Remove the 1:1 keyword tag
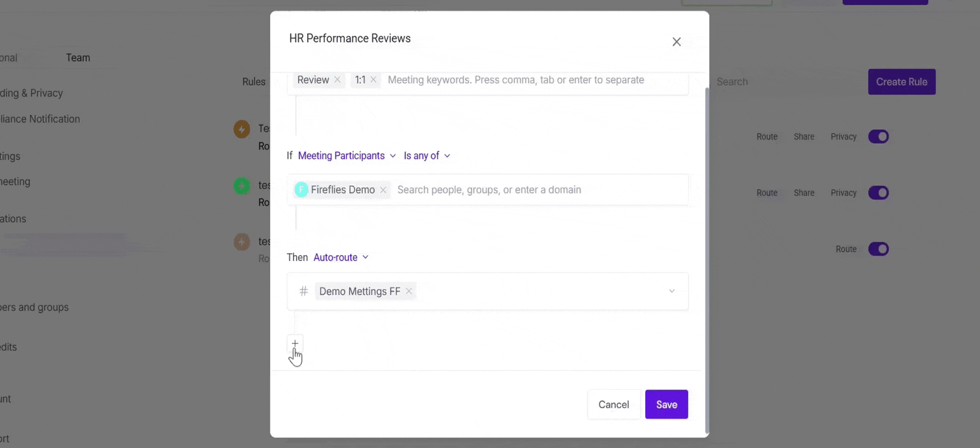Image resolution: width=980 pixels, height=448 pixels. (374, 80)
